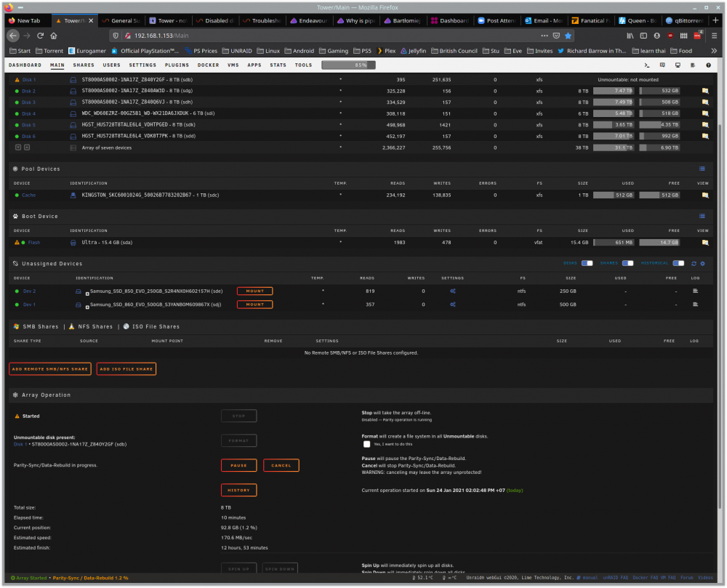
Task: Pause the parity sync data rebuild
Action: (x=238, y=465)
